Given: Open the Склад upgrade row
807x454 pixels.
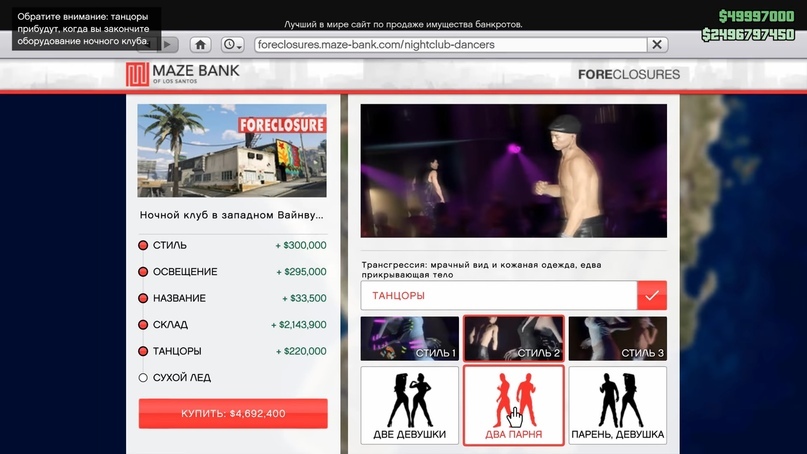Looking at the screenshot, I should (x=232, y=325).
